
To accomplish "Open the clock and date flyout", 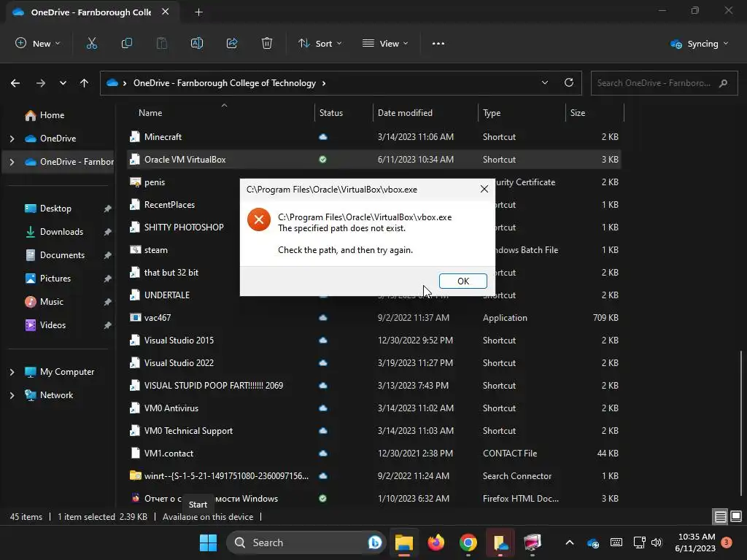I will pos(695,542).
